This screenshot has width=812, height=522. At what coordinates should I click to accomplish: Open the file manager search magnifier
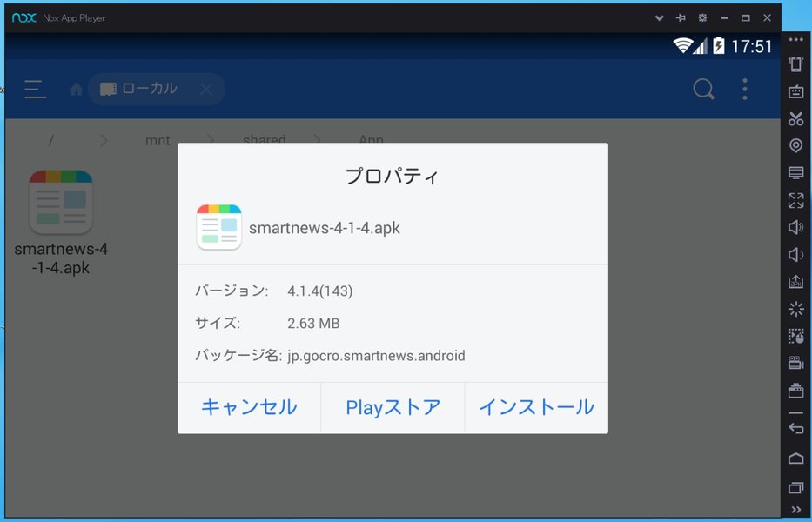coord(704,89)
